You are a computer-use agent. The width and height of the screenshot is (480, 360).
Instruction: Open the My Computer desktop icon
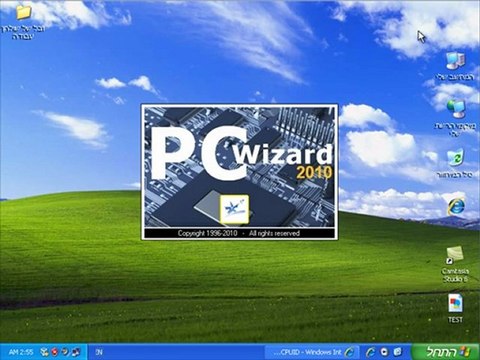coord(455,61)
